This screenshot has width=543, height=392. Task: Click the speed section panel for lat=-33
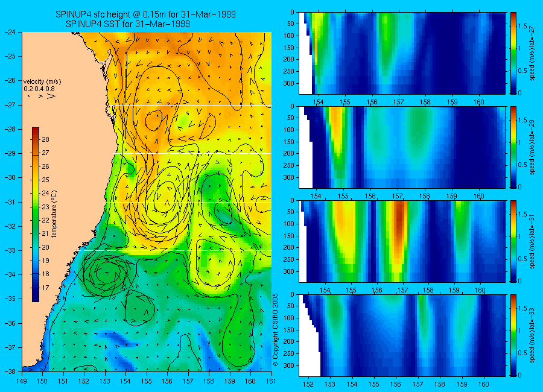402,335
